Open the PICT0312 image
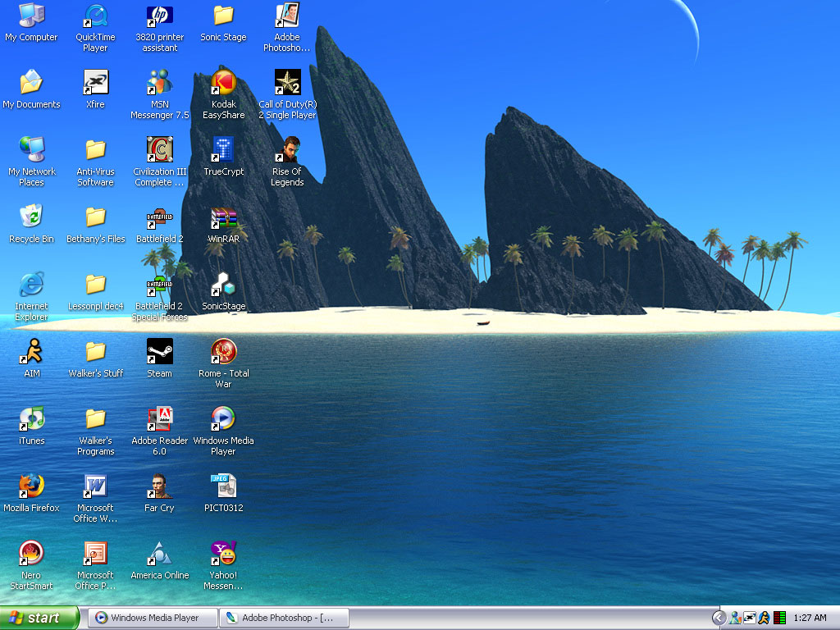Image resolution: width=840 pixels, height=630 pixels. click(x=223, y=484)
